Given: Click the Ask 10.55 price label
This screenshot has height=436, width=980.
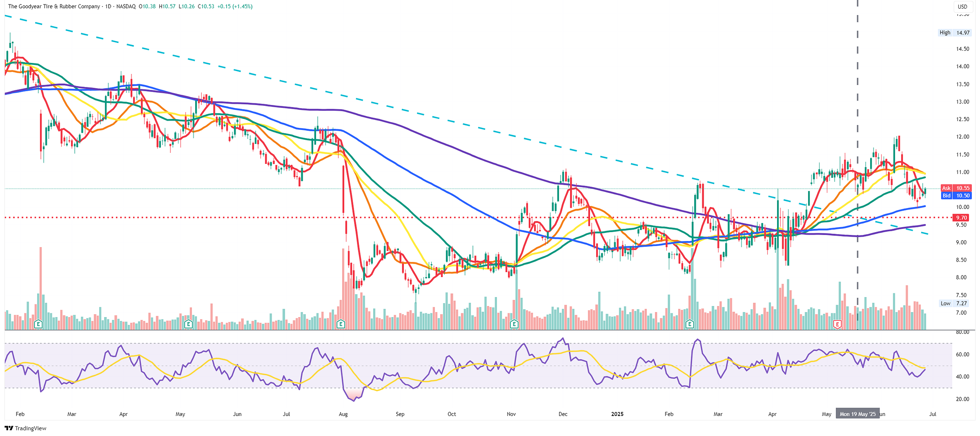Looking at the screenshot, I should click(x=955, y=188).
